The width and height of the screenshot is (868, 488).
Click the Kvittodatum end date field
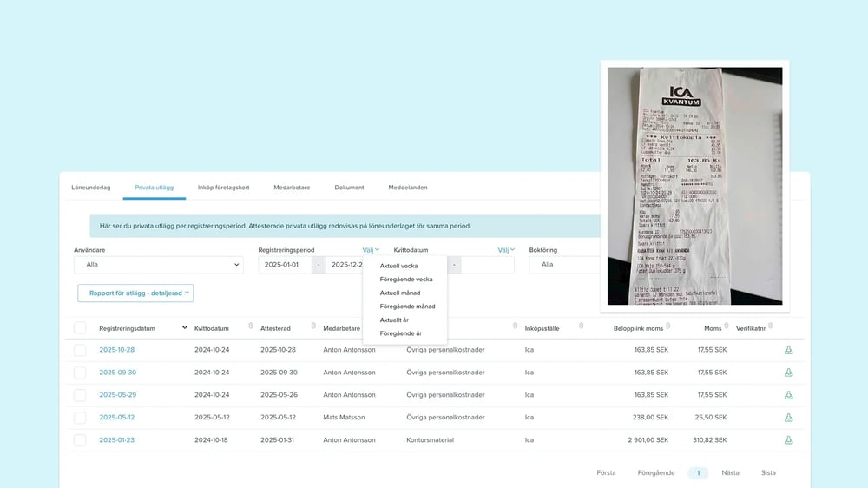487,265
